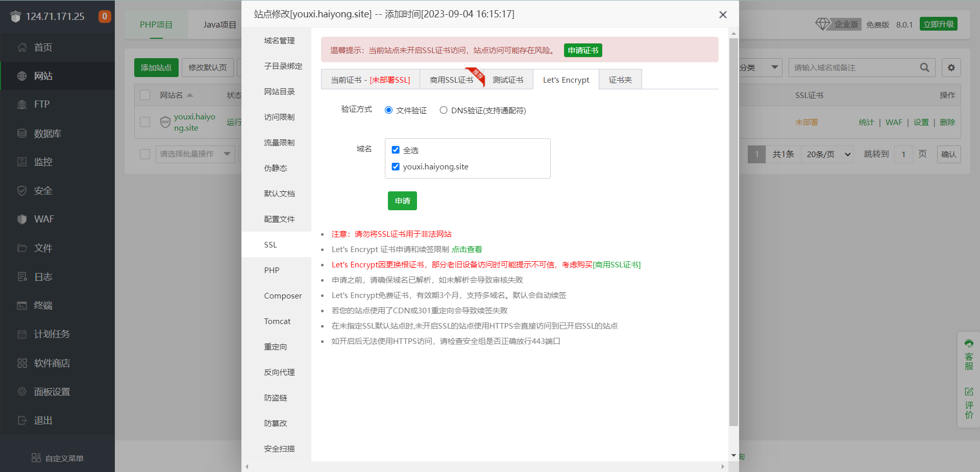
Task: Open the 监控 monitoring panel
Action: tap(43, 162)
